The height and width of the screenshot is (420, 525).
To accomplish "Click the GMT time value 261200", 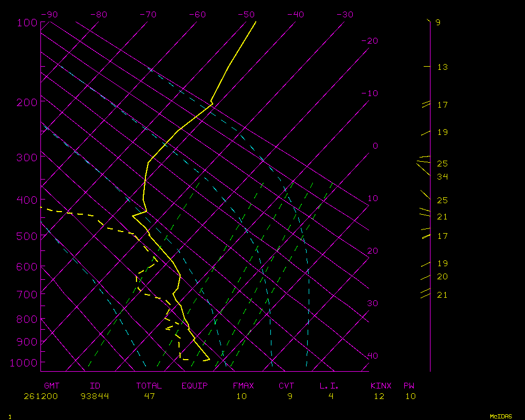I will pyautogui.click(x=41, y=396).
